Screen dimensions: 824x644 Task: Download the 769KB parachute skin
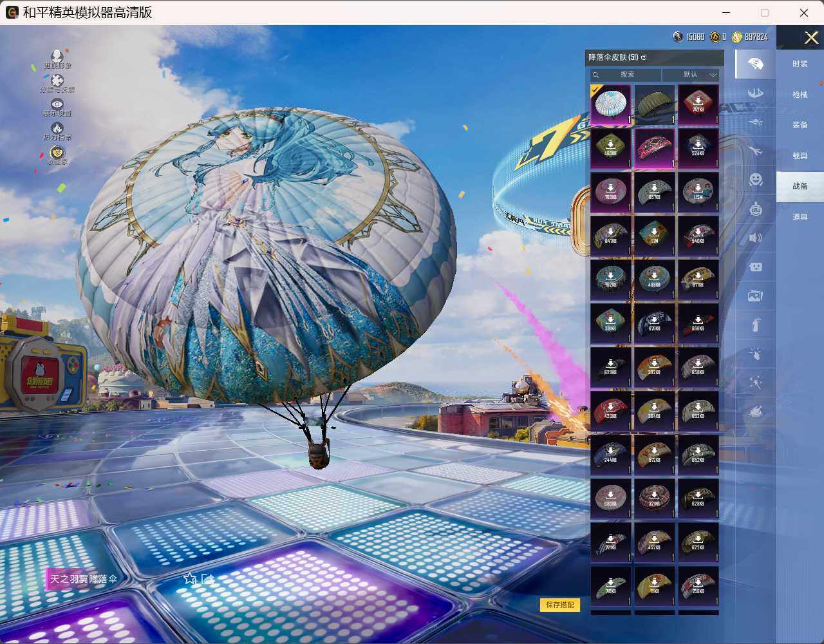click(611, 192)
